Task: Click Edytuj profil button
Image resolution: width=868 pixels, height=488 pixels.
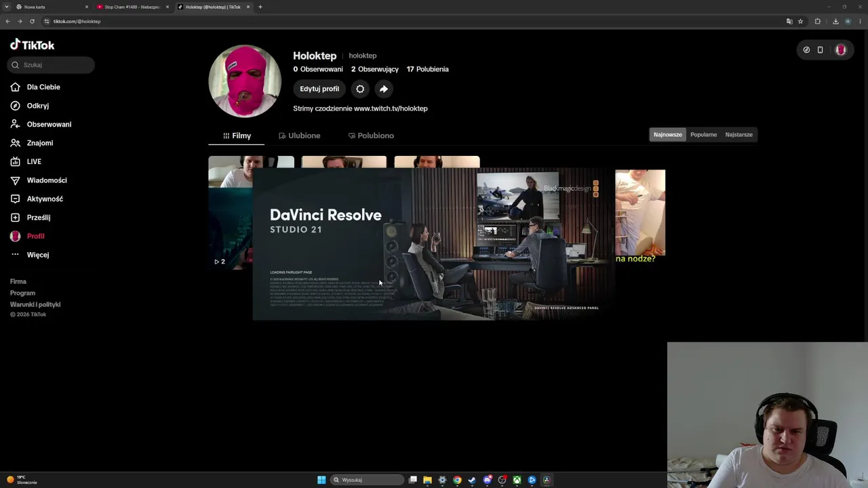Action: pyautogui.click(x=319, y=89)
